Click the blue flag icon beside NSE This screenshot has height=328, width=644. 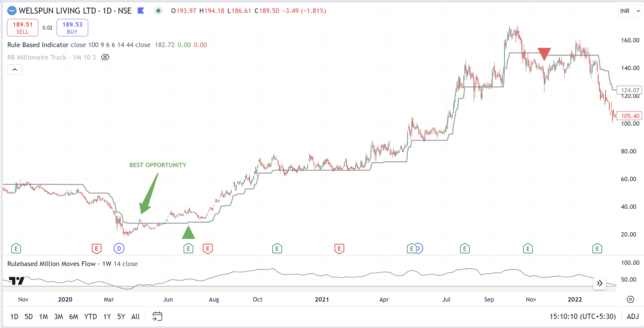[x=141, y=11]
